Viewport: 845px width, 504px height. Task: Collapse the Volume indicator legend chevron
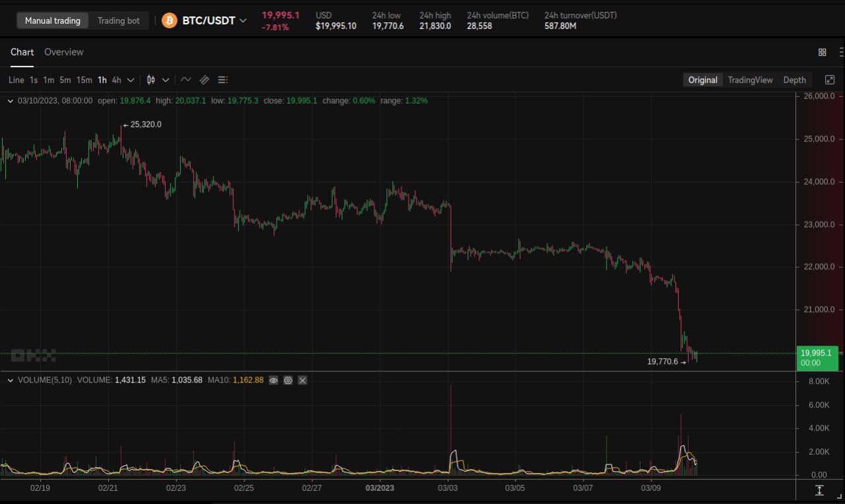(11, 380)
